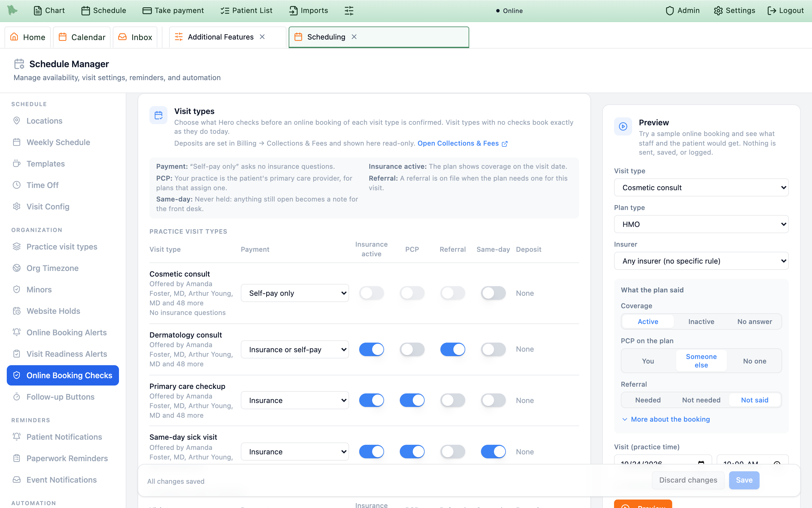
Task: Toggle Same-day for Cosmetic consult
Action: click(x=493, y=293)
